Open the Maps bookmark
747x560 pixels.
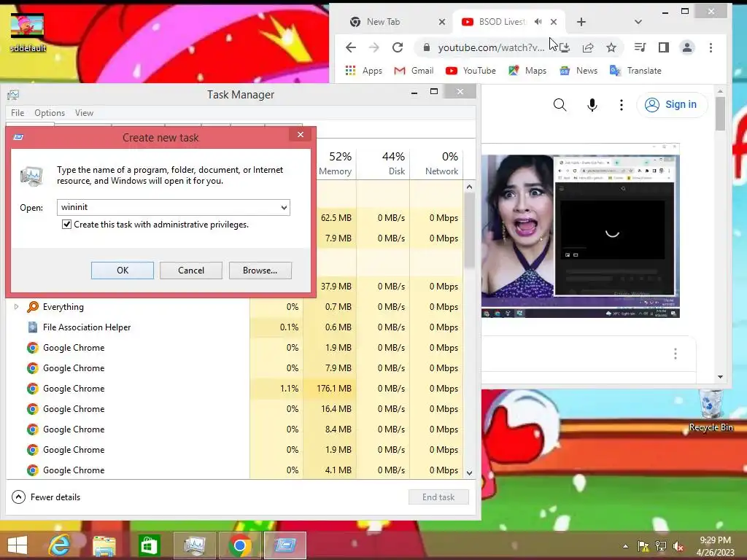click(x=527, y=71)
